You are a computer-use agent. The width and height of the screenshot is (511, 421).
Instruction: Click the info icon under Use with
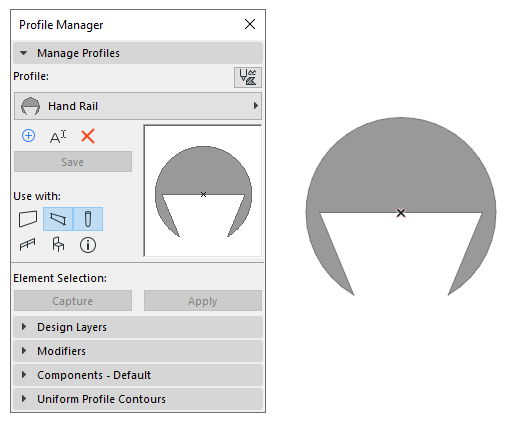88,245
